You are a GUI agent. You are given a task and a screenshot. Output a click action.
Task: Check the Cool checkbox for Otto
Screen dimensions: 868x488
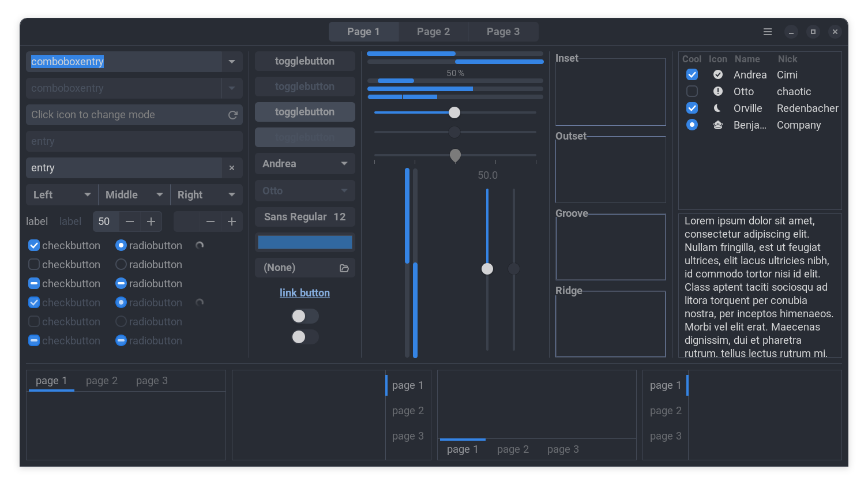coord(692,91)
